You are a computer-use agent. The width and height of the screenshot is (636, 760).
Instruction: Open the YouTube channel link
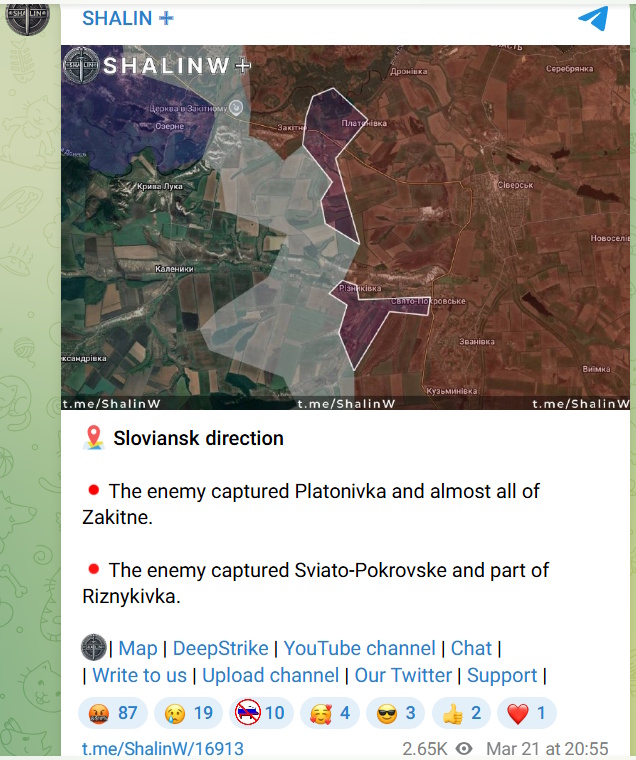click(360, 648)
